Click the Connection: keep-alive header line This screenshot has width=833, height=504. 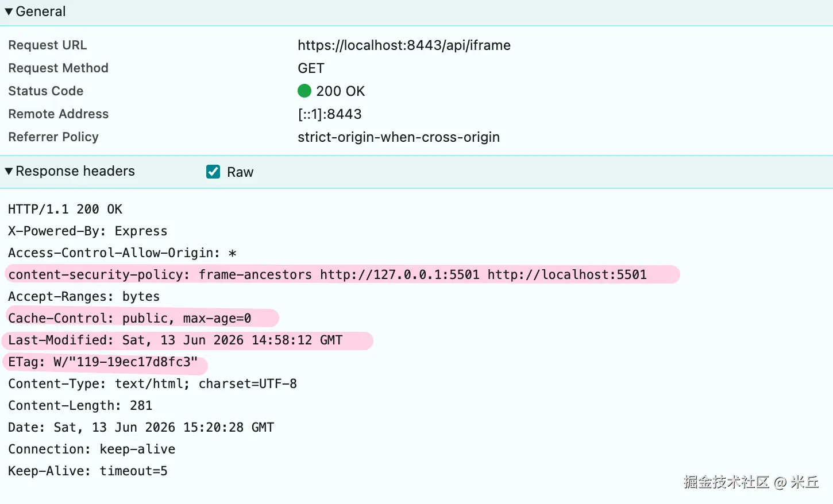(x=91, y=449)
